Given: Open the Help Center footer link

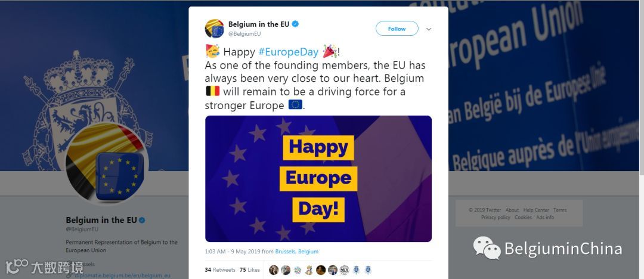Looking at the screenshot, I should pyautogui.click(x=536, y=210).
